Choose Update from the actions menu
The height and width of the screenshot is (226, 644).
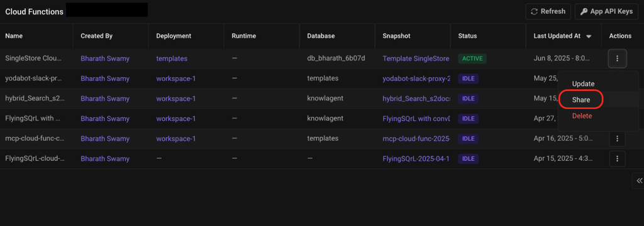point(583,83)
